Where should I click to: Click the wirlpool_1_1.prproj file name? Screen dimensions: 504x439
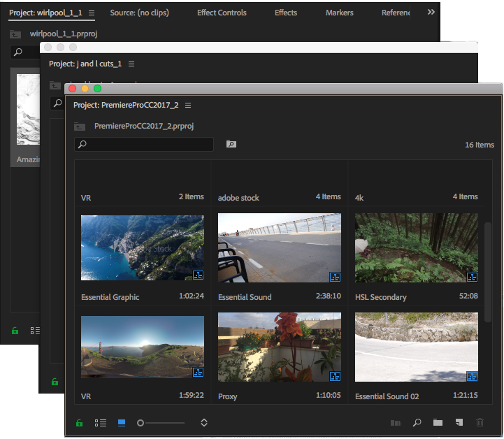point(64,34)
